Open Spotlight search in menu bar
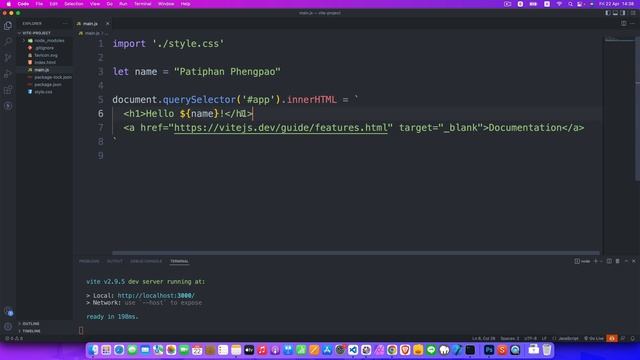This screenshot has height=360, width=640. [570, 4]
